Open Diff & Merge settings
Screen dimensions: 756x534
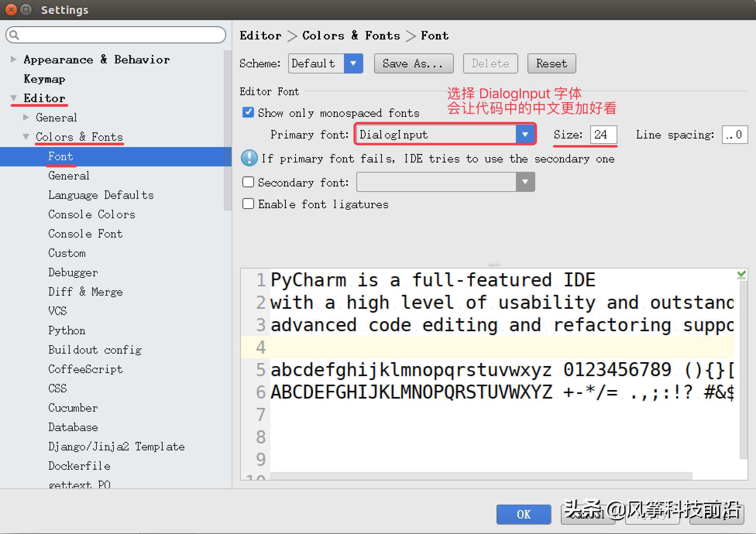coord(85,292)
